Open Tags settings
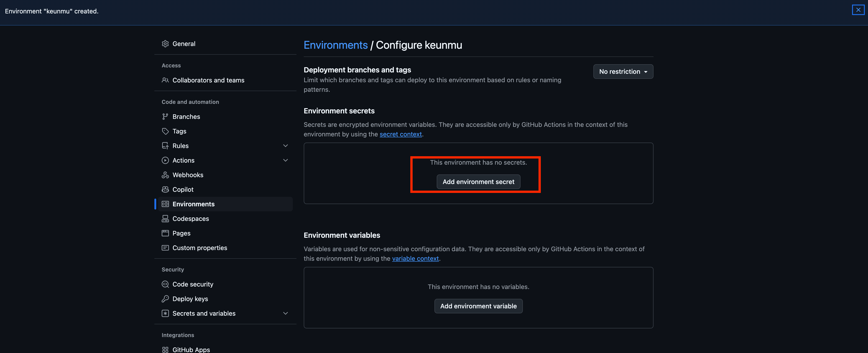Image resolution: width=868 pixels, height=353 pixels. click(x=225, y=131)
